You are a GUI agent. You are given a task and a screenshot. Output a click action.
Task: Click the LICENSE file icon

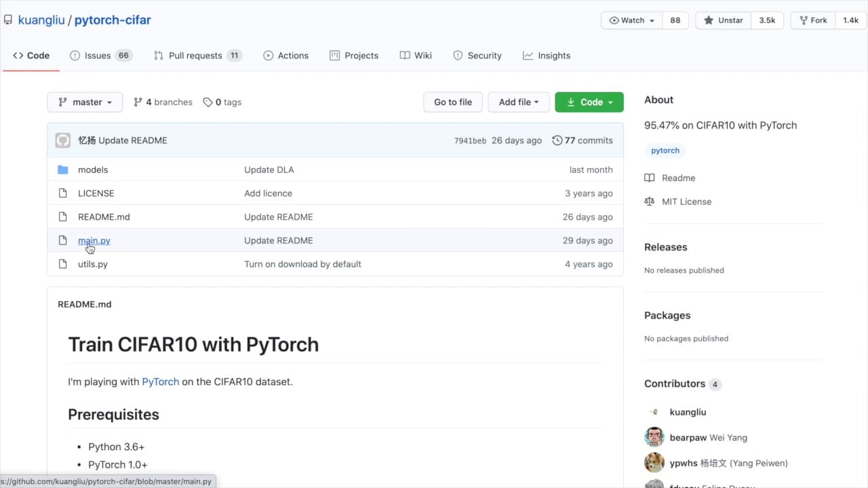[x=63, y=193]
